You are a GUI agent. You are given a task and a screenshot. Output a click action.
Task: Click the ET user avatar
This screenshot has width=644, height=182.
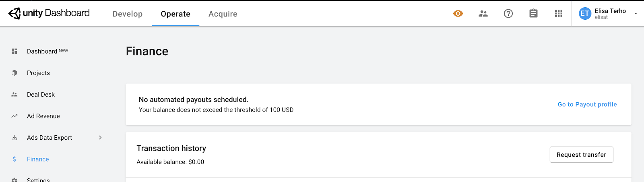coord(585,14)
